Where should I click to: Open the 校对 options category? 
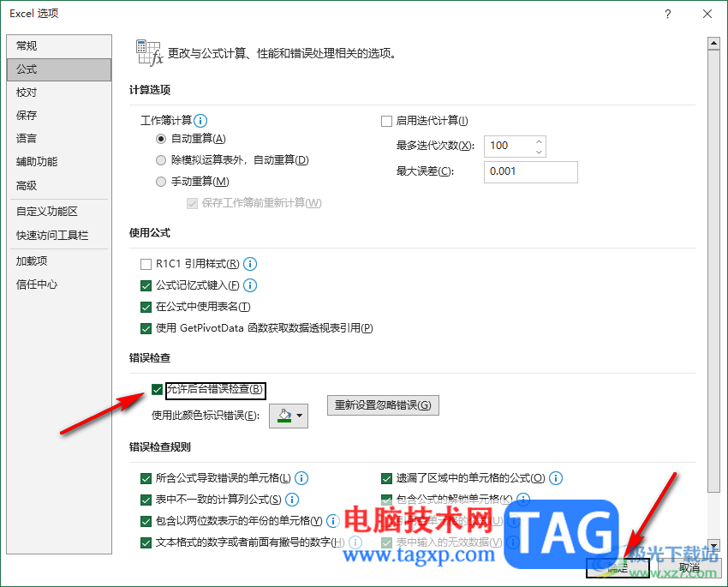[59, 93]
